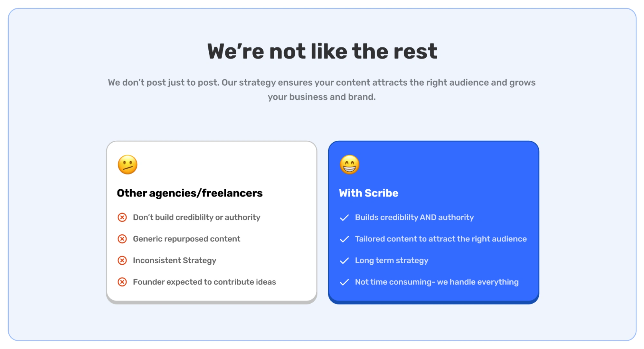This screenshot has height=349, width=644.
Task: Click 'Generic repurposed content' text
Action: [186, 239]
